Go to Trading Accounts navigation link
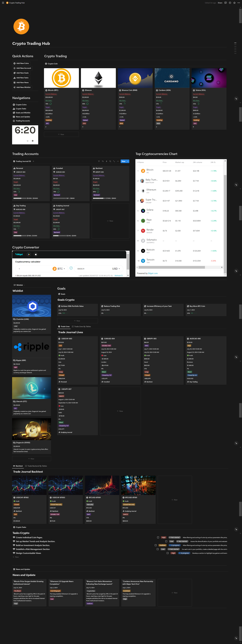This screenshot has width=242, height=644. (21, 121)
